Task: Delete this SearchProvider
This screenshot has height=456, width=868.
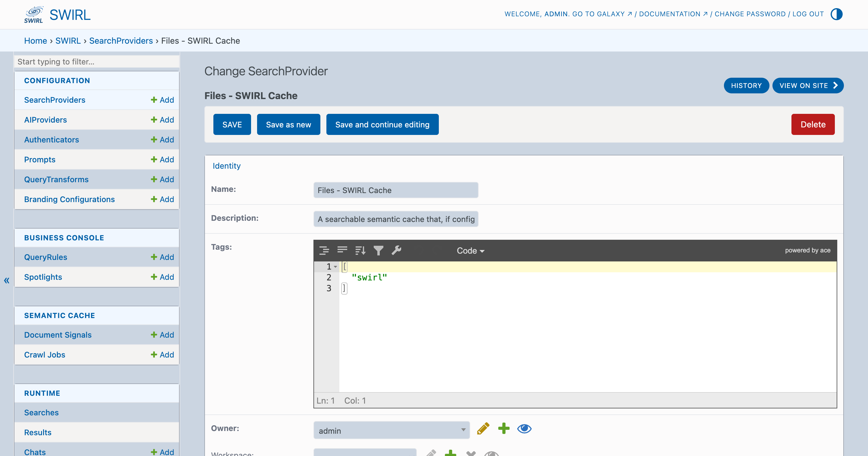Action: [x=813, y=125]
